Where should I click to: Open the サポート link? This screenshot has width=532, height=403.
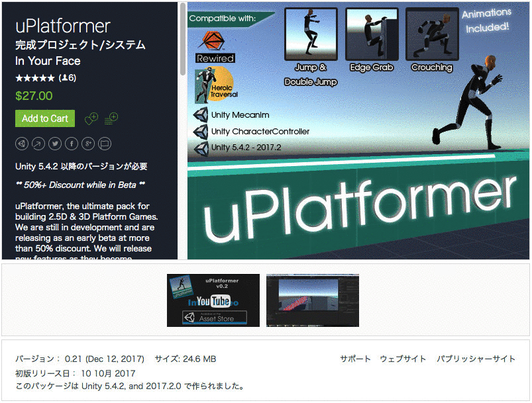356,359
